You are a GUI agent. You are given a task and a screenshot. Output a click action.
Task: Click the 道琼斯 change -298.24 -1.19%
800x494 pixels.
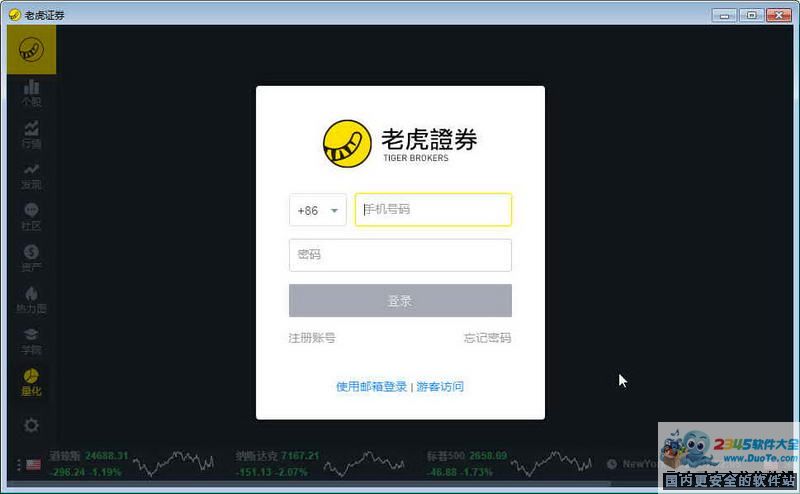(x=86, y=472)
